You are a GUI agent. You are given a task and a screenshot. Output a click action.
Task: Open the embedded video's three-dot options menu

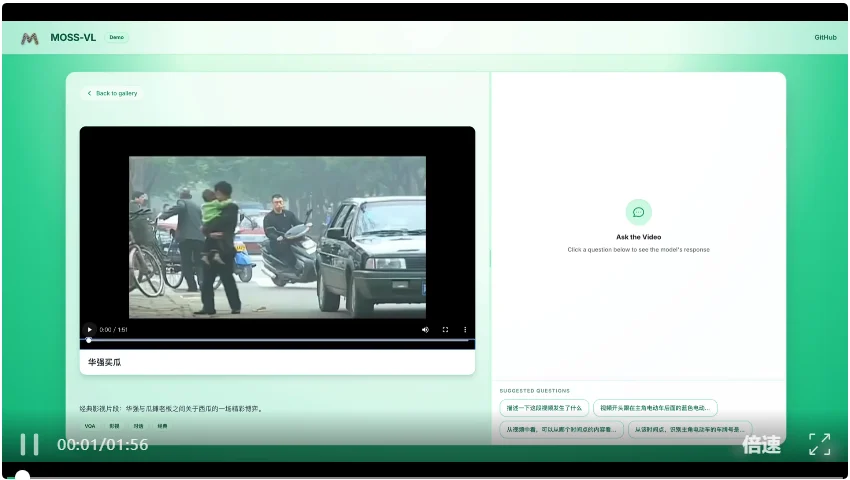[x=464, y=329]
